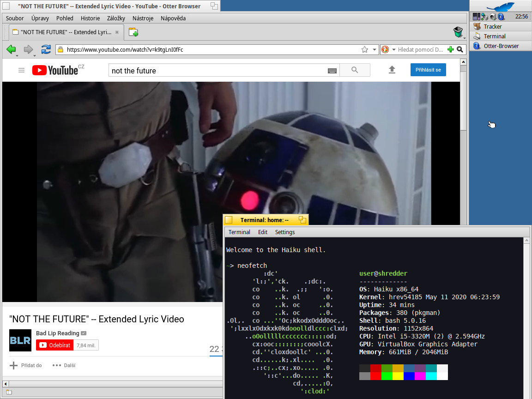532x399 pixels.
Task: Click the Přidat do button
Action: tap(26, 365)
